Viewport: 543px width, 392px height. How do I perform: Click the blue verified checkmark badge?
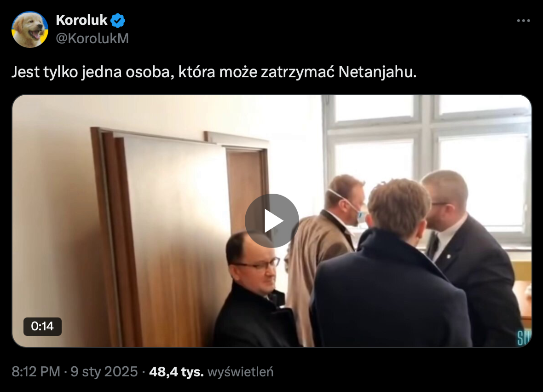pos(118,20)
